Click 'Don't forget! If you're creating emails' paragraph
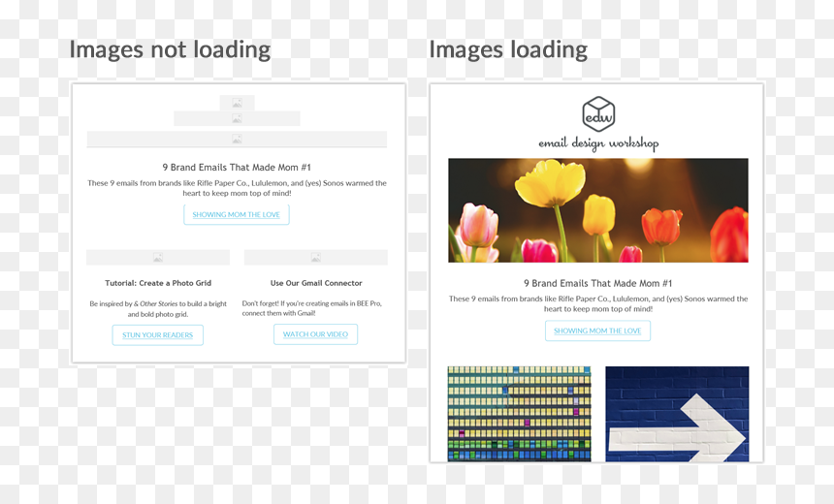This screenshot has height=504, width=834. [312, 308]
